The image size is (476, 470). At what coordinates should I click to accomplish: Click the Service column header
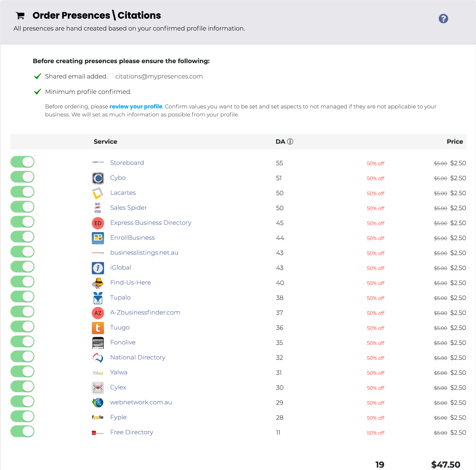[x=105, y=142]
